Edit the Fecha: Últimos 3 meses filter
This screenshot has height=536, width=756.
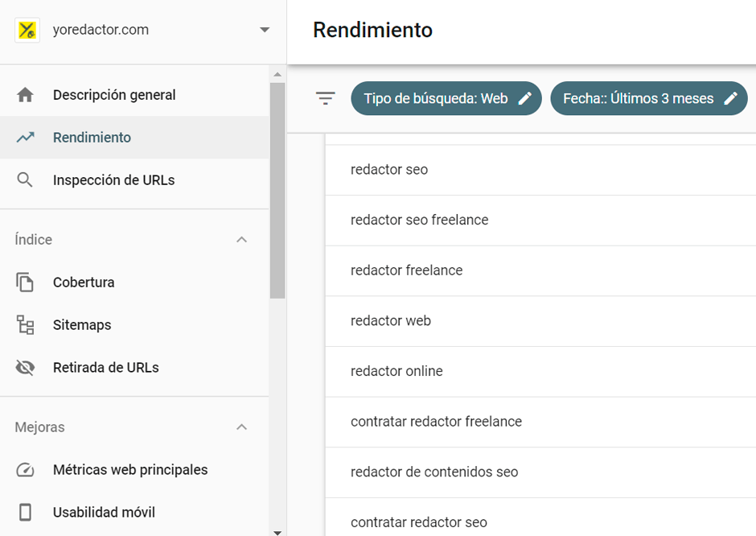pos(648,97)
